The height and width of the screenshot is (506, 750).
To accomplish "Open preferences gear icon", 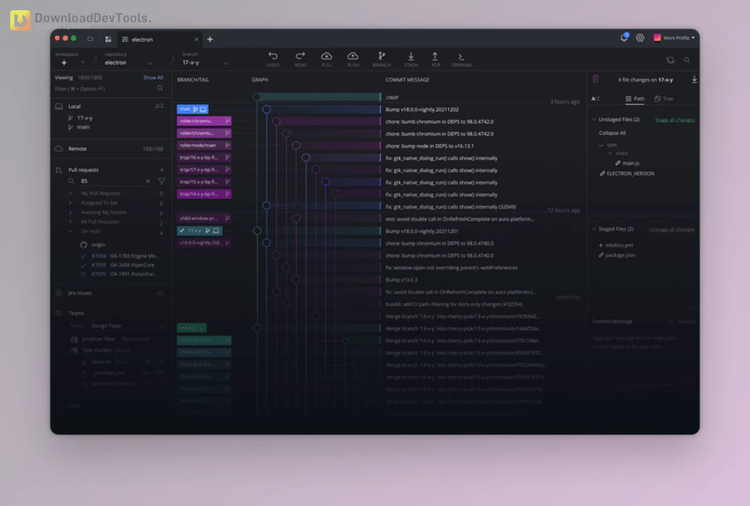I will pyautogui.click(x=640, y=38).
